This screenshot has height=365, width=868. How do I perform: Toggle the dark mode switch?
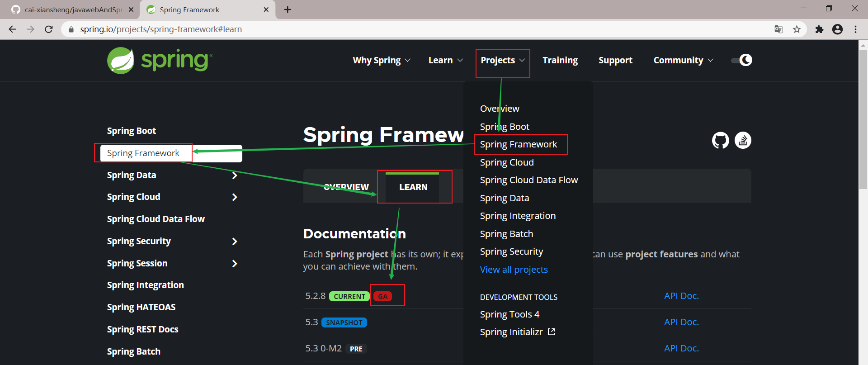(741, 60)
